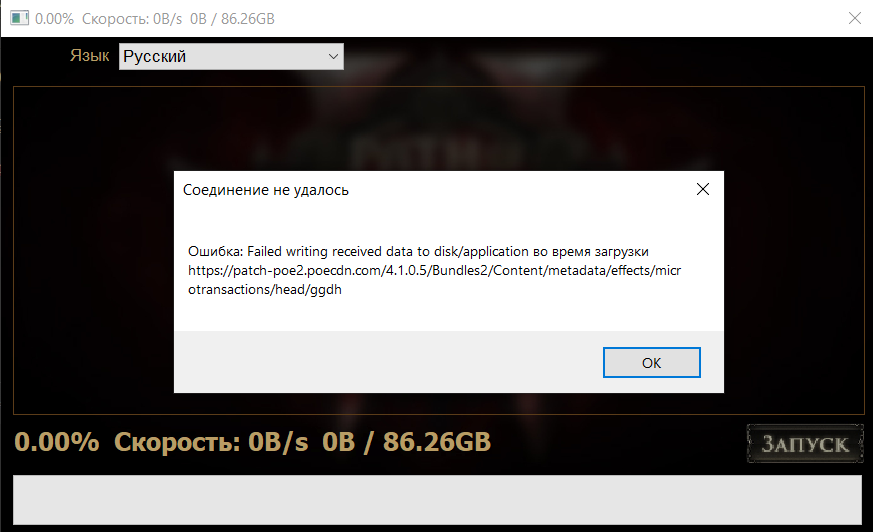The image size is (873, 532).
Task: Click the large "0.00% Скорость: 0B/s" status text
Action: [x=161, y=442]
